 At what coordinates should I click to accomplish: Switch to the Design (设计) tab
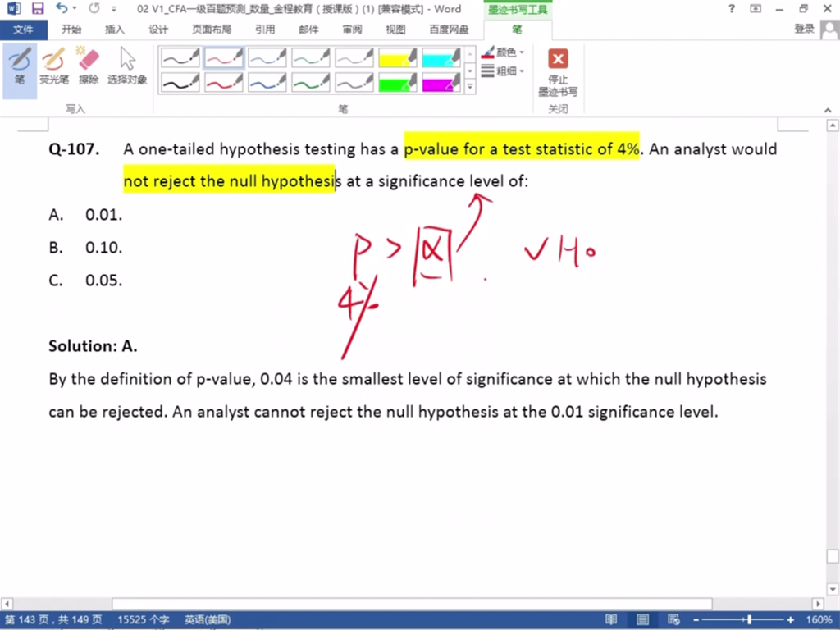pyautogui.click(x=158, y=30)
